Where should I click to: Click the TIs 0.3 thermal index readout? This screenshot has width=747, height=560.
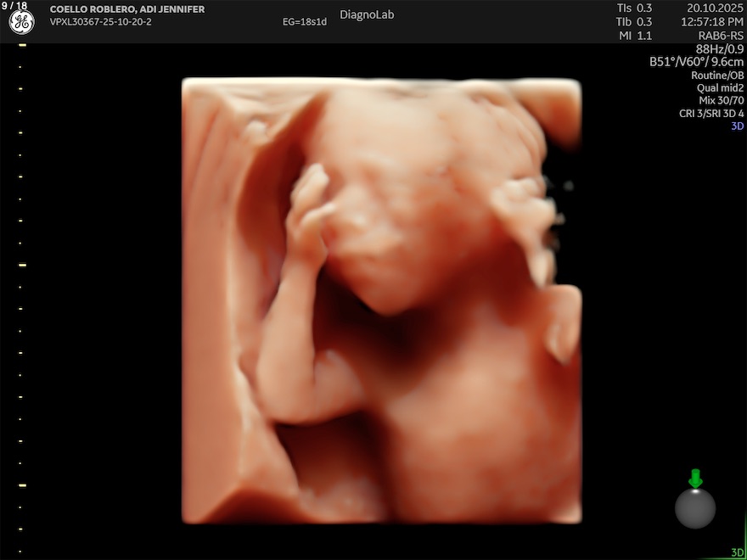click(634, 8)
